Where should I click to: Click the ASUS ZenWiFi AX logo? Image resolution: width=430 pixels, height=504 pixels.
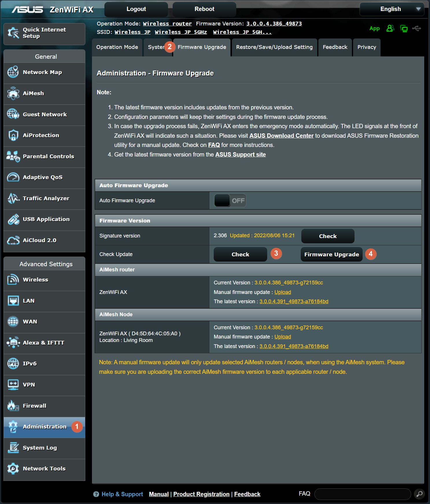pyautogui.click(x=52, y=10)
